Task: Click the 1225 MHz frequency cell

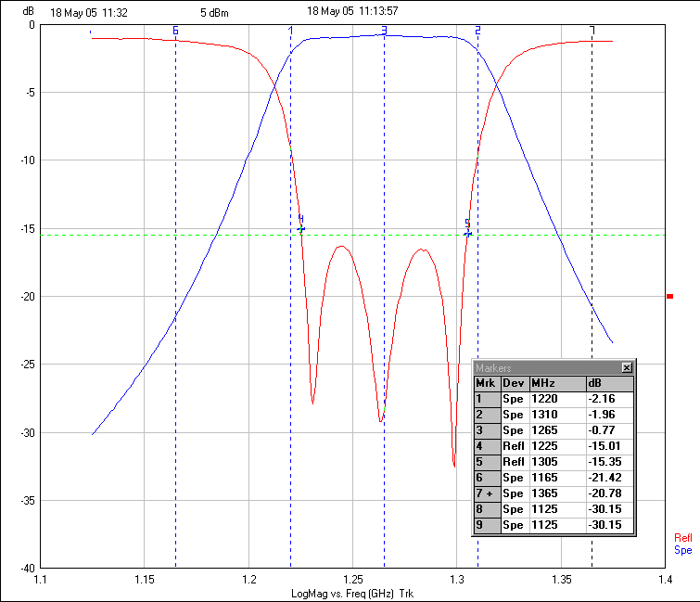Action: (557, 446)
